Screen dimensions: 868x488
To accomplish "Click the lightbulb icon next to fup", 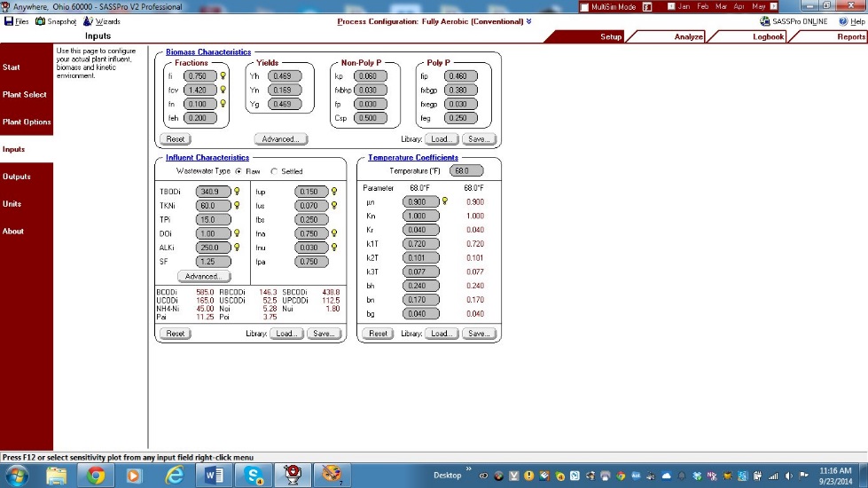I will [333, 191].
